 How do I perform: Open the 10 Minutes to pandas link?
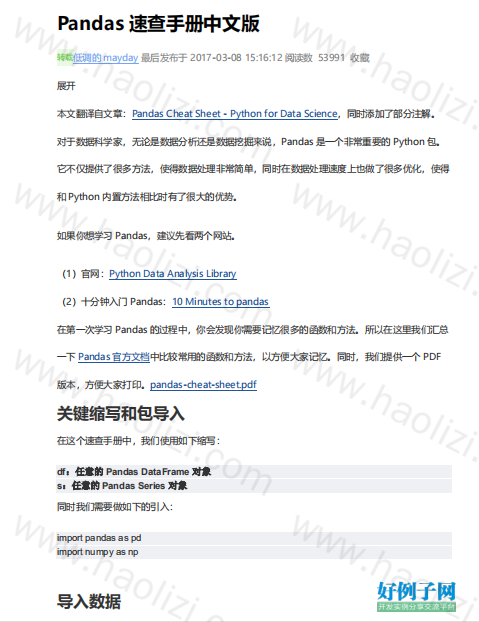point(220,301)
